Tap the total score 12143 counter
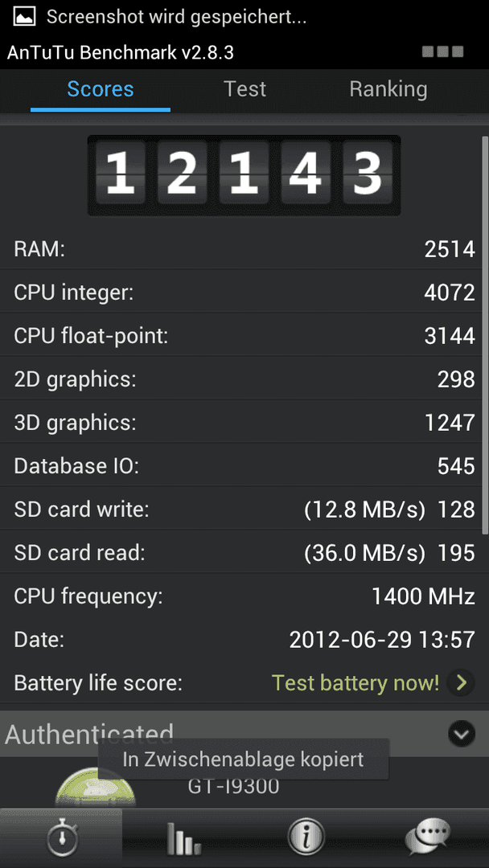Image resolution: width=489 pixels, height=868 pixels. (244, 176)
